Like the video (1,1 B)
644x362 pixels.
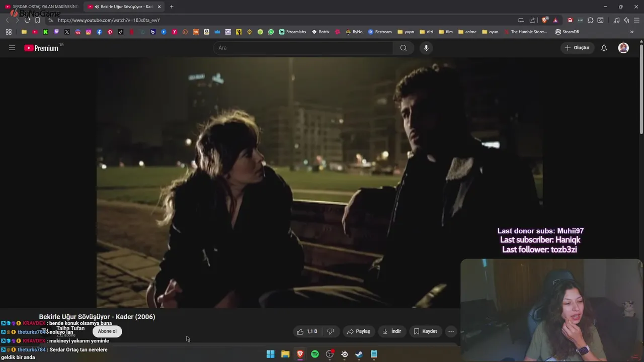pyautogui.click(x=307, y=331)
